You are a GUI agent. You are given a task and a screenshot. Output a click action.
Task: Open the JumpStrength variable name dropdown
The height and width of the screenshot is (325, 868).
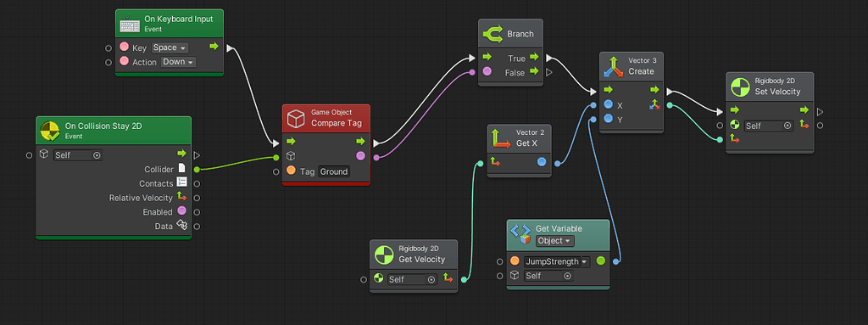coord(557,261)
